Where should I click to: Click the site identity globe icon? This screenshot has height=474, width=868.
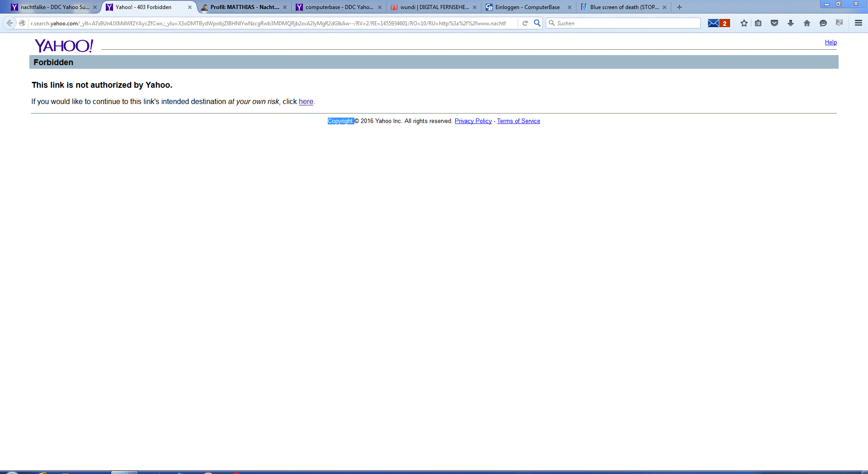[22, 23]
